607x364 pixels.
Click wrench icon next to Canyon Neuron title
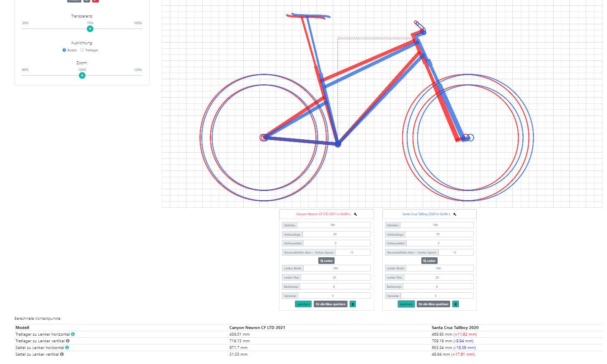tap(355, 214)
